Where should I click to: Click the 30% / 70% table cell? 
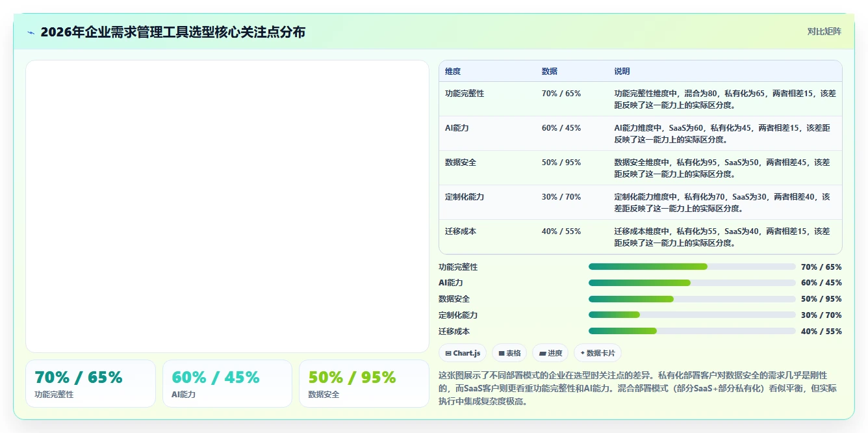[561, 197]
